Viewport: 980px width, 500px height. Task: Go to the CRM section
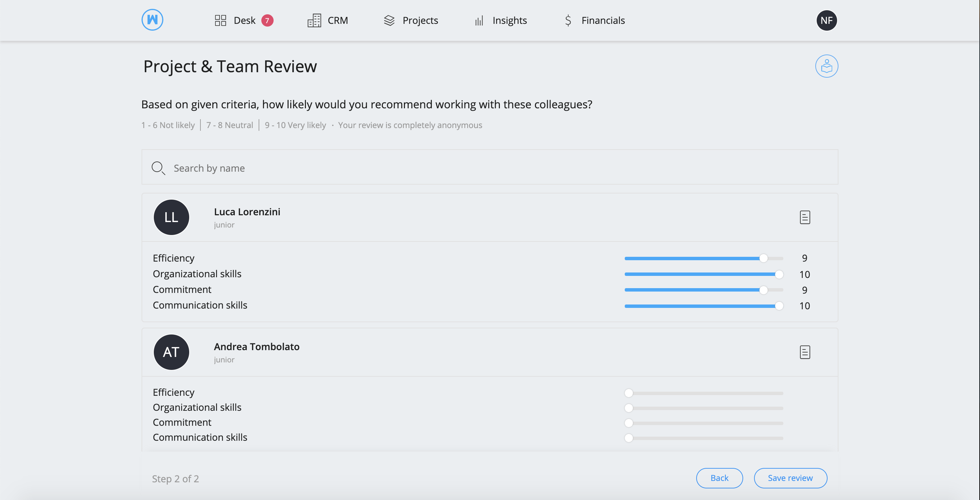328,20
